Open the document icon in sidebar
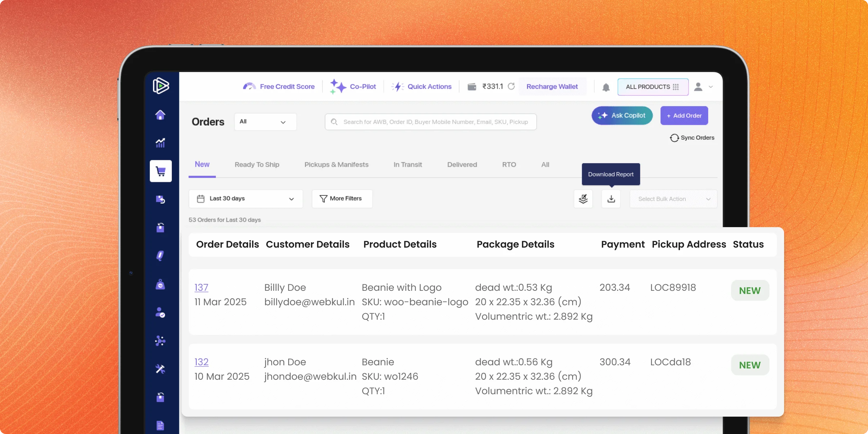Image resolution: width=868 pixels, height=434 pixels. pos(160,425)
